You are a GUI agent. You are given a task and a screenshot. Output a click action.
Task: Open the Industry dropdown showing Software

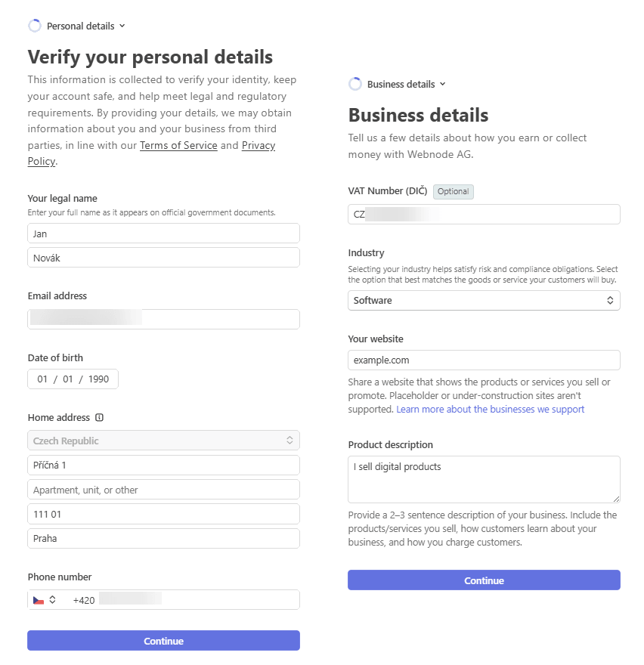click(x=484, y=300)
